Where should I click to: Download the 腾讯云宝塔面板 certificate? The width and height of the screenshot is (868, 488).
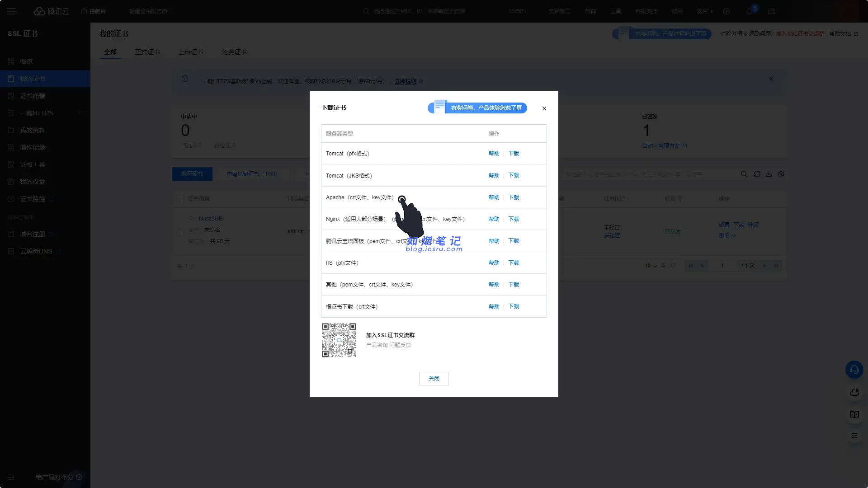click(514, 241)
